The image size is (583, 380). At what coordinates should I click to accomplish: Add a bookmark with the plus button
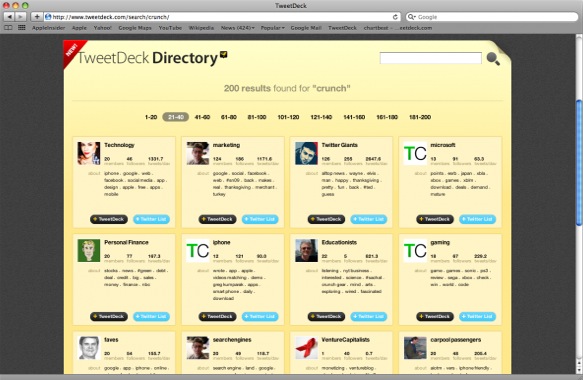tap(37, 17)
